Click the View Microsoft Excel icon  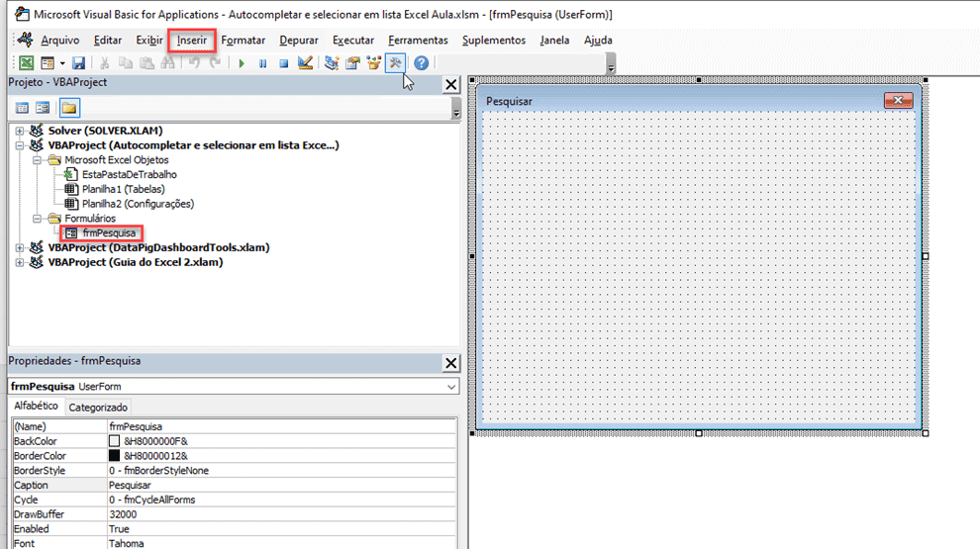point(27,63)
